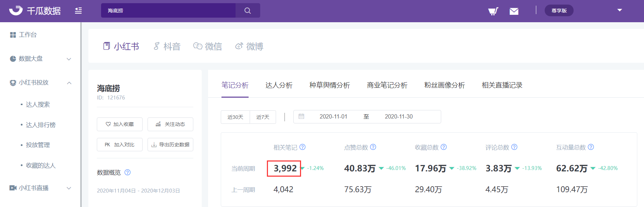Click the calendar icon in date range
644x207 pixels.
pos(301,116)
